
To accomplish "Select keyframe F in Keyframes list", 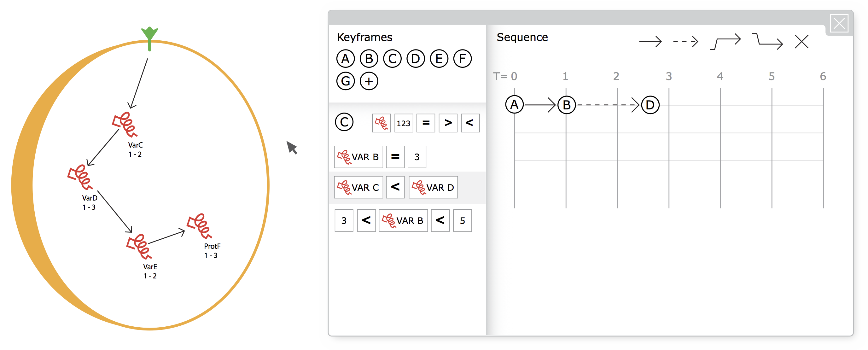I will tap(463, 59).
